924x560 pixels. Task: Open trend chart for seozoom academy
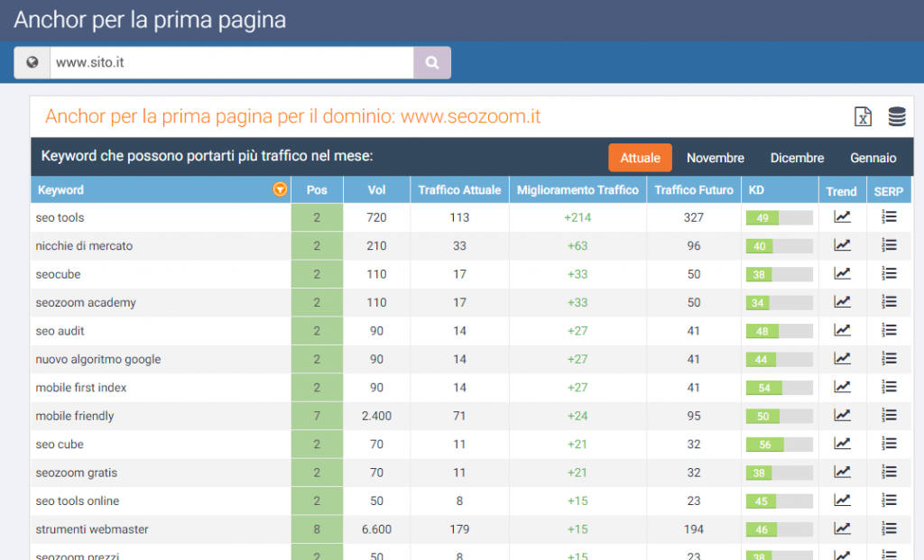coord(842,301)
